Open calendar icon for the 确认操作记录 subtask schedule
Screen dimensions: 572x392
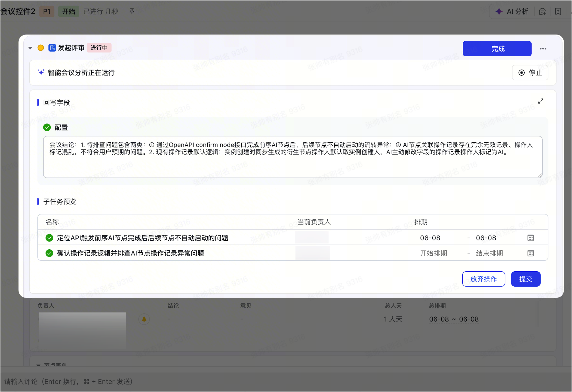tap(530, 253)
